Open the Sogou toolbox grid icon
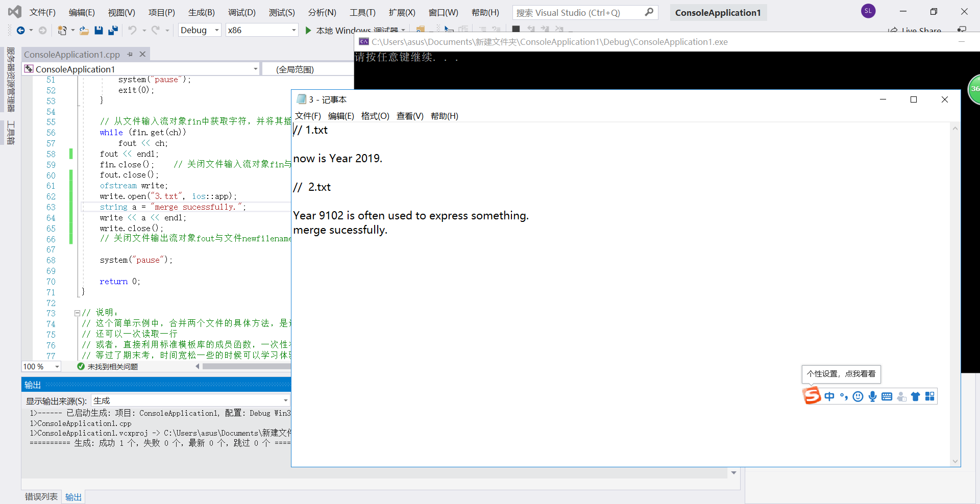 click(x=929, y=396)
